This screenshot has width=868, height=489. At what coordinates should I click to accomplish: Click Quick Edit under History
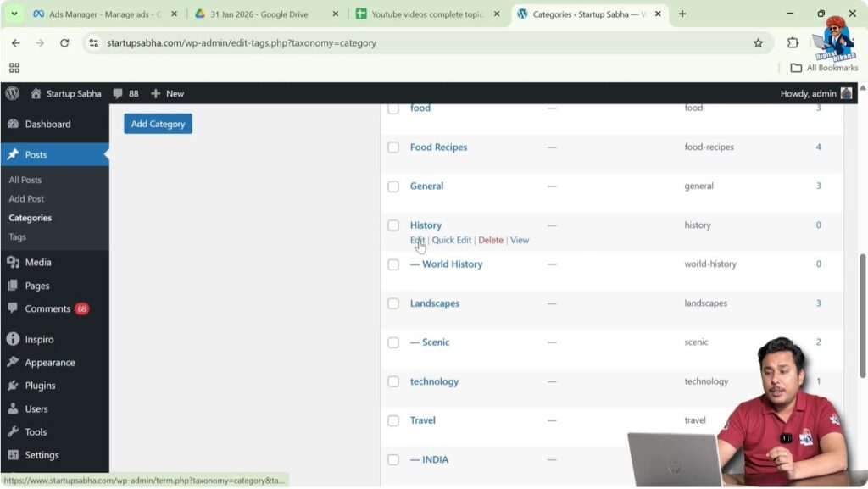coord(451,240)
